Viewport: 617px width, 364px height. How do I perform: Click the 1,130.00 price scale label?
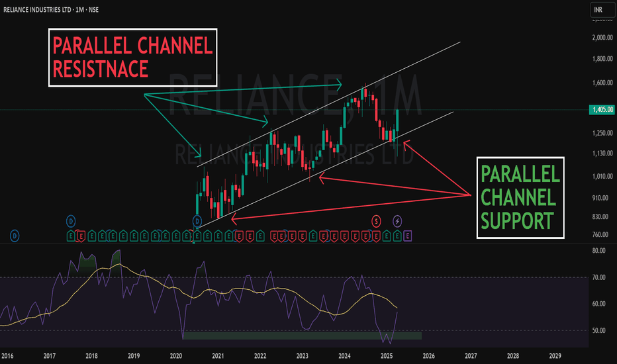pyautogui.click(x=602, y=153)
